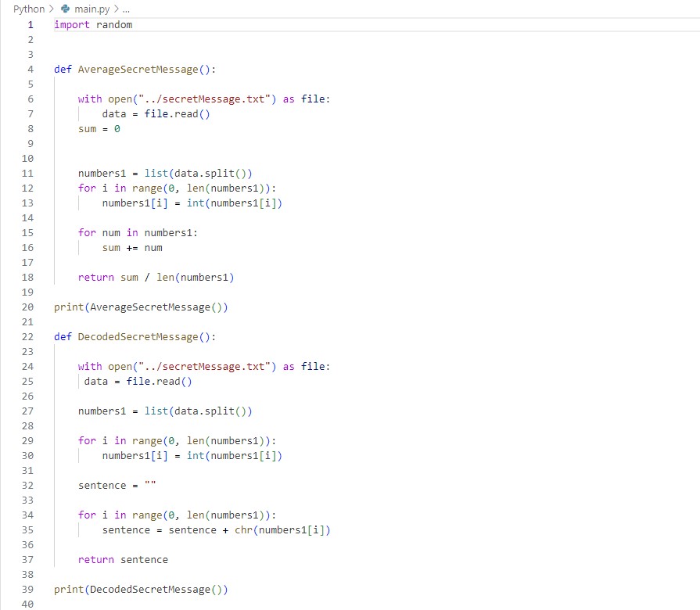Screen dimensions: 700x610
Task: Click the return sentence statement
Action: [x=123, y=560]
